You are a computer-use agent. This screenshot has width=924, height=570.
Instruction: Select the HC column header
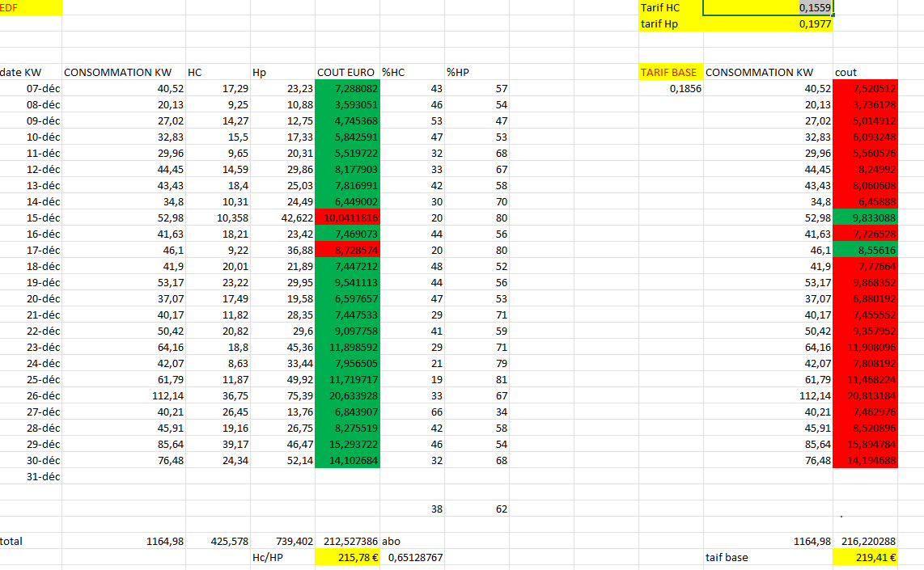pyautogui.click(x=218, y=73)
